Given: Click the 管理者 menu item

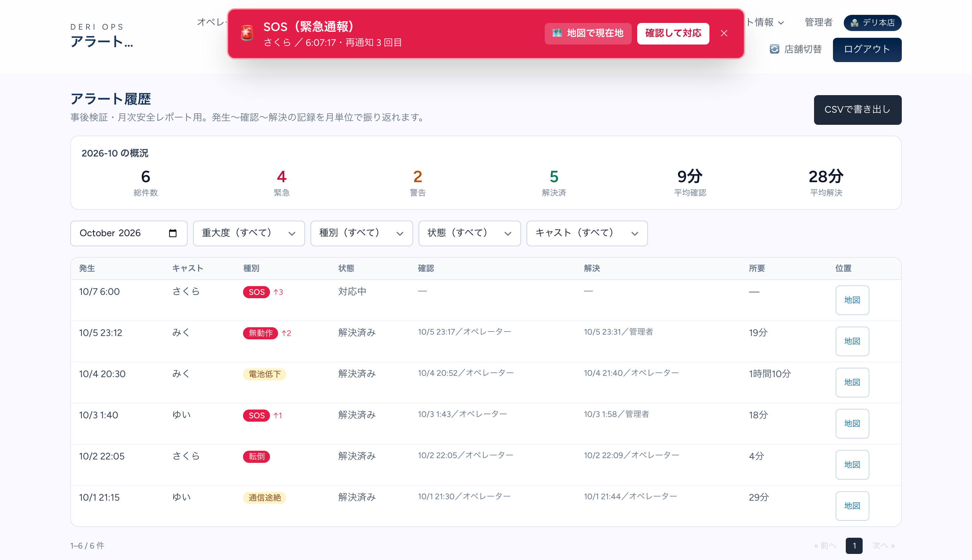Looking at the screenshot, I should (x=818, y=22).
